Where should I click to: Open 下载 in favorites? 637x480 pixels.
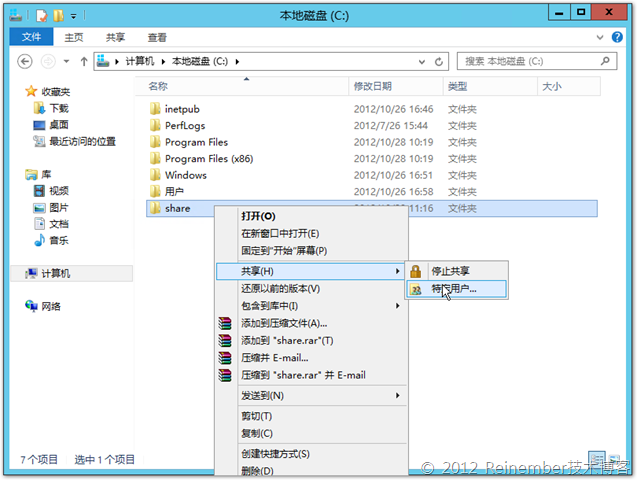pyautogui.click(x=59, y=108)
